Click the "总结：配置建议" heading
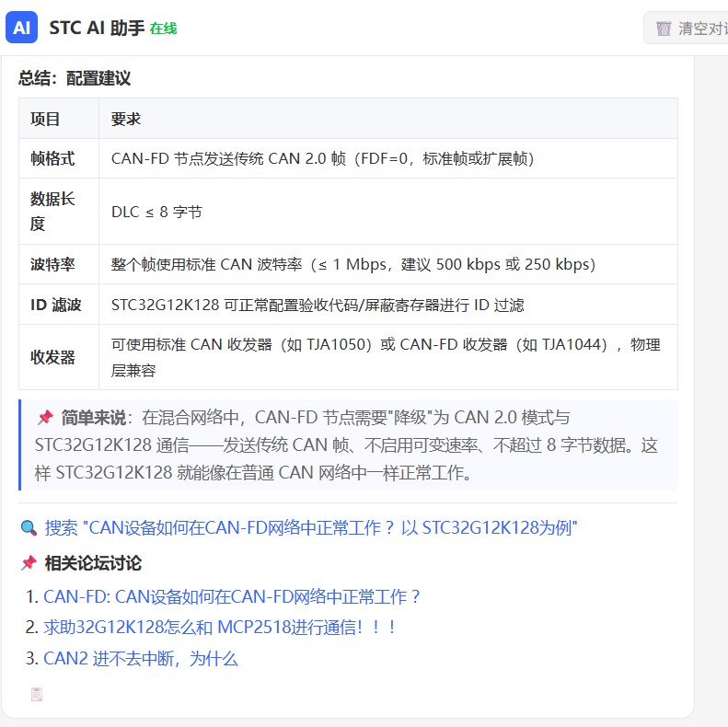728x727 pixels. pos(75,78)
